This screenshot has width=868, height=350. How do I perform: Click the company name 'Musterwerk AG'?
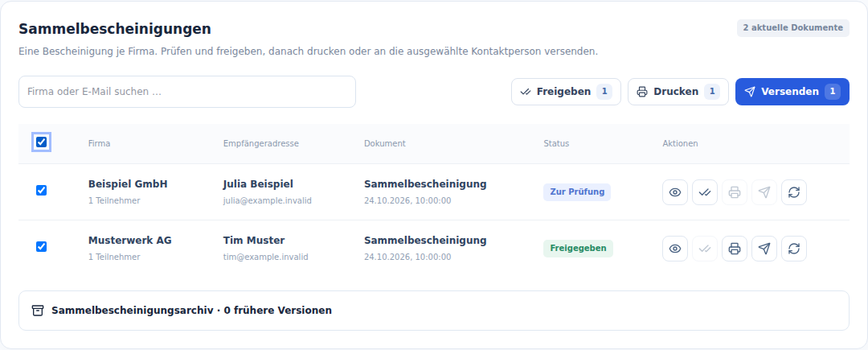pyautogui.click(x=130, y=241)
